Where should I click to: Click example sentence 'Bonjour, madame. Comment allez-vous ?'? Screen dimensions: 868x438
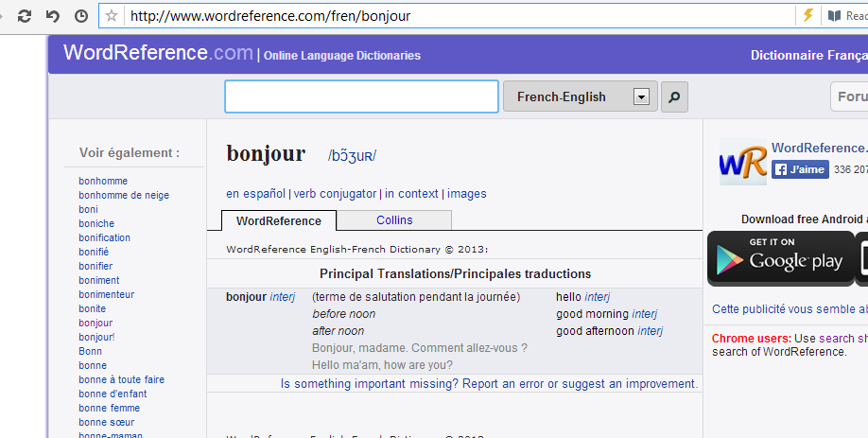click(420, 348)
